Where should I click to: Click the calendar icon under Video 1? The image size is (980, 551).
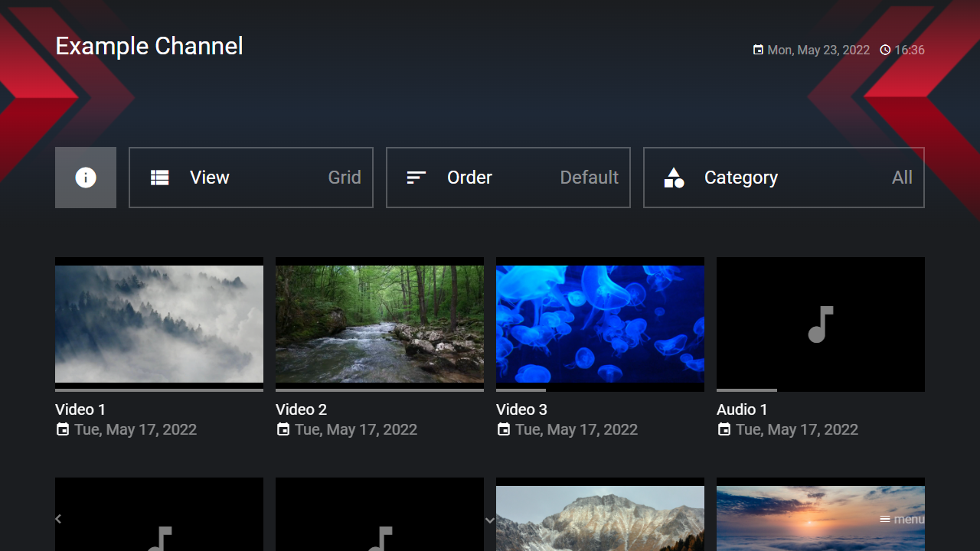tap(63, 429)
